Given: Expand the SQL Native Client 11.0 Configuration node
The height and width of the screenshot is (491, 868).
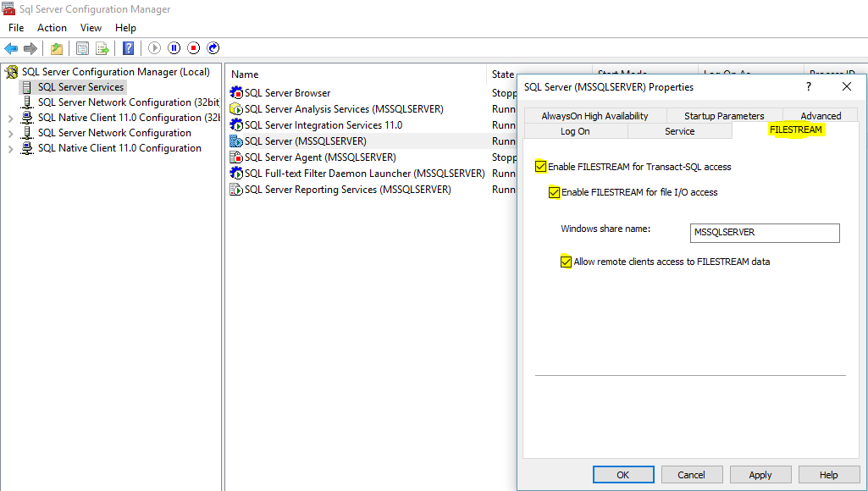Looking at the screenshot, I should tap(10, 148).
